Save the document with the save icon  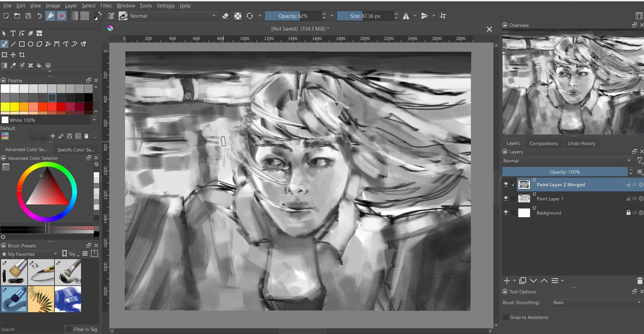(27, 16)
